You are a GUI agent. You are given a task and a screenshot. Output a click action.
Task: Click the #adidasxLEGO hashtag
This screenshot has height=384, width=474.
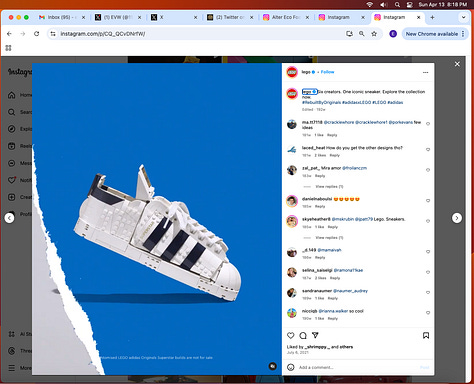[356, 102]
